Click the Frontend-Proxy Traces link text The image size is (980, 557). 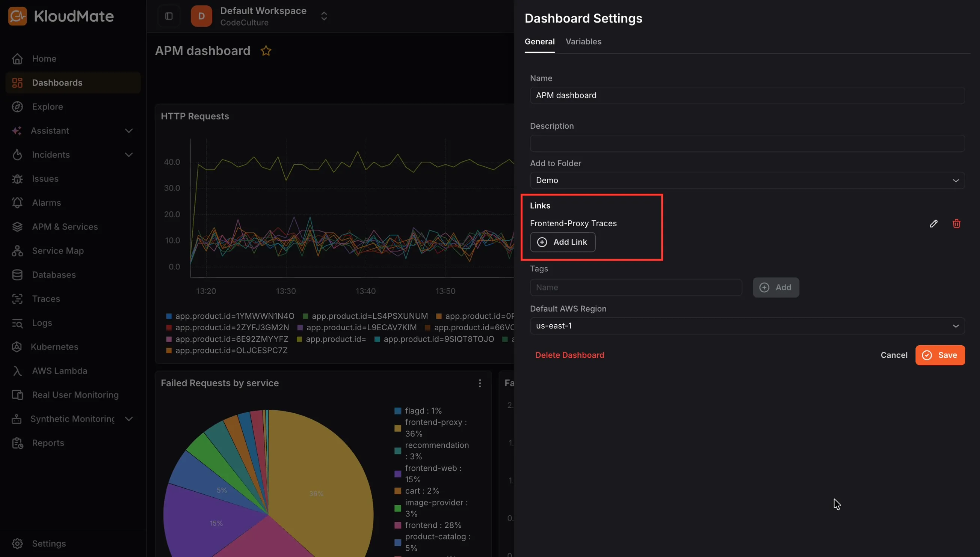[573, 223]
